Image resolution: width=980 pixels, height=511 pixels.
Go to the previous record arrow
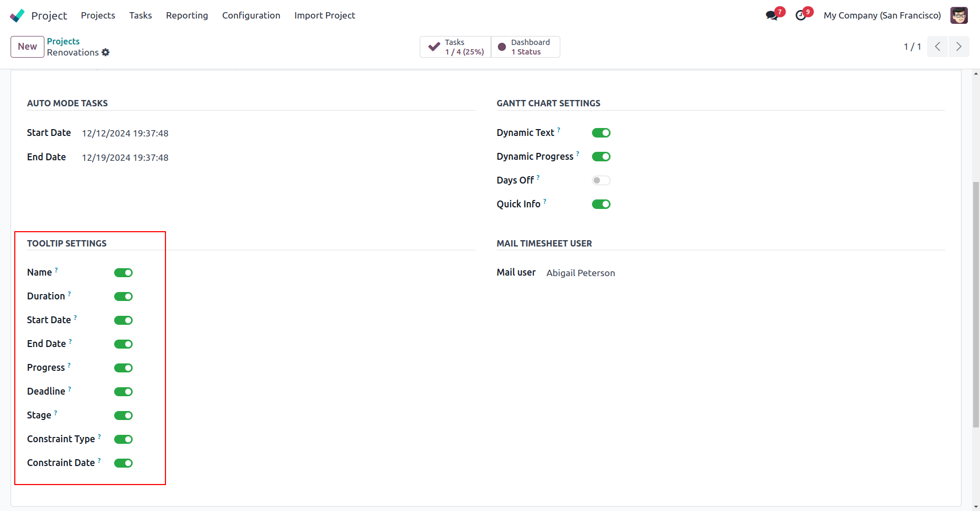point(938,47)
